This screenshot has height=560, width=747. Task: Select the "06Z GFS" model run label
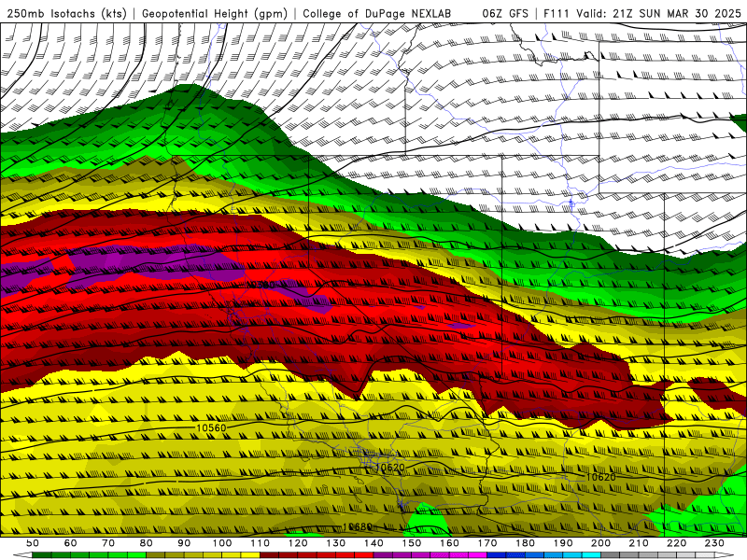505,13
